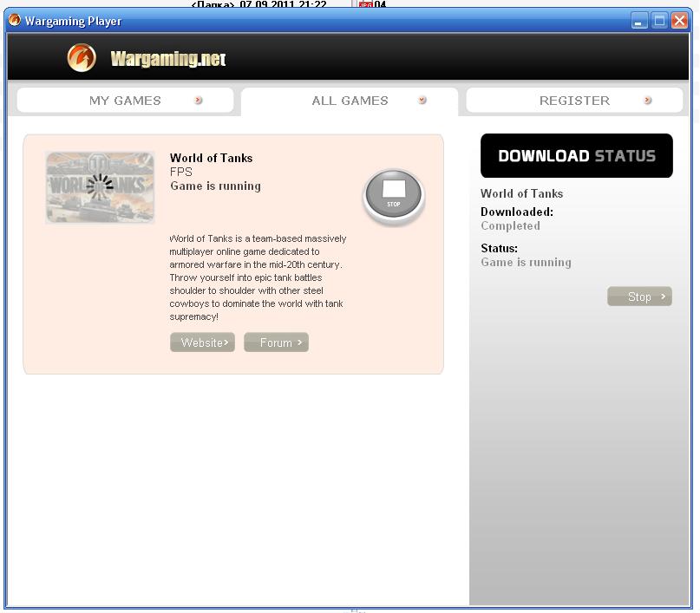The height and width of the screenshot is (613, 700).
Task: Click the 'Downloaded:' label
Action: [x=517, y=212]
